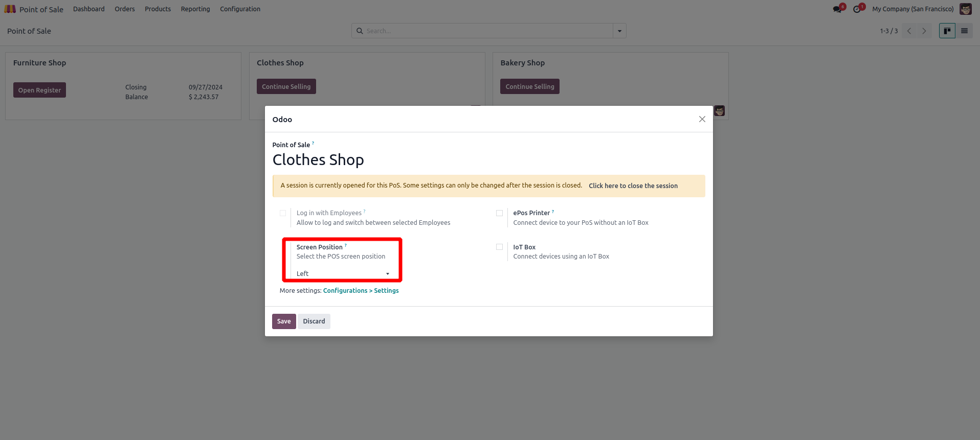This screenshot has width=980, height=440.
Task: Enable the IoT Box checkbox
Action: point(499,247)
